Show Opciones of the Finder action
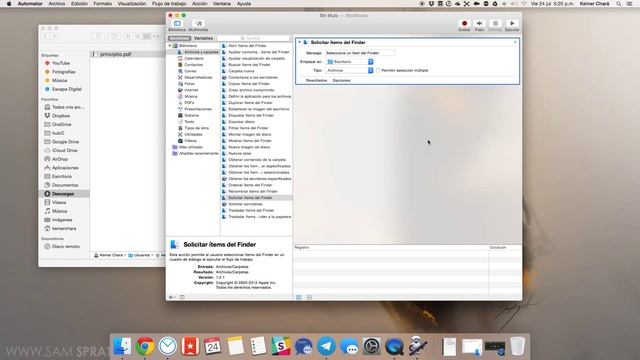Screen dimensions: 640x360 342,80
